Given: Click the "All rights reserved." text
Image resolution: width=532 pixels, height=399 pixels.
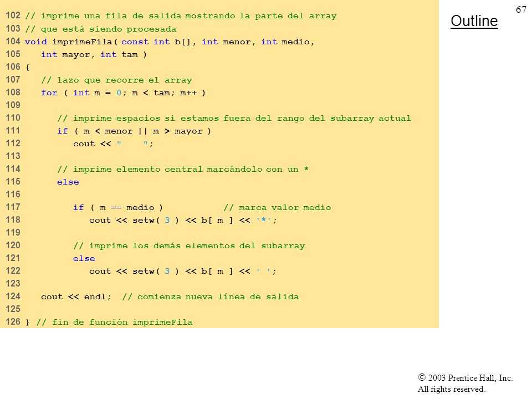Looking at the screenshot, I should (451, 389).
